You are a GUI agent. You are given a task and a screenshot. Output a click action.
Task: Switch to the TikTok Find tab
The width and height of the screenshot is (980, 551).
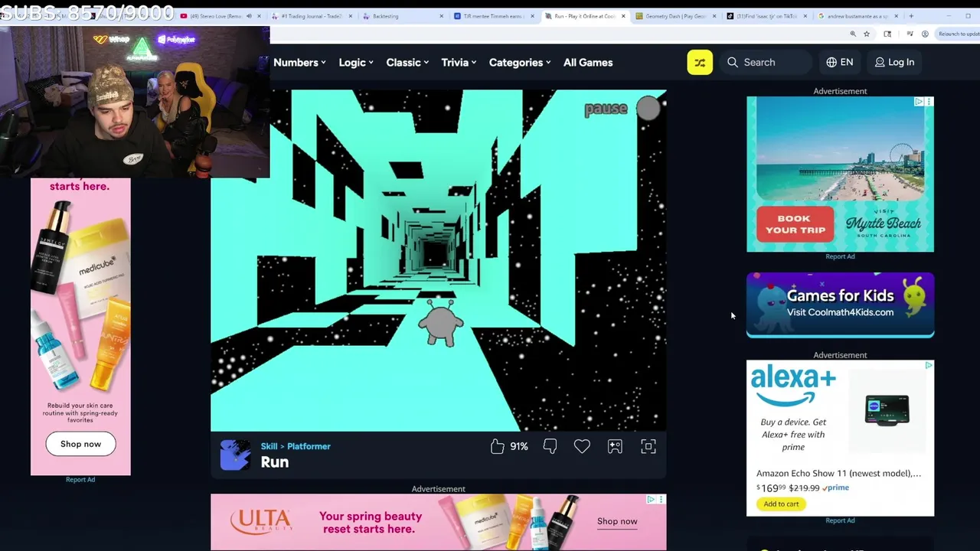766,16
